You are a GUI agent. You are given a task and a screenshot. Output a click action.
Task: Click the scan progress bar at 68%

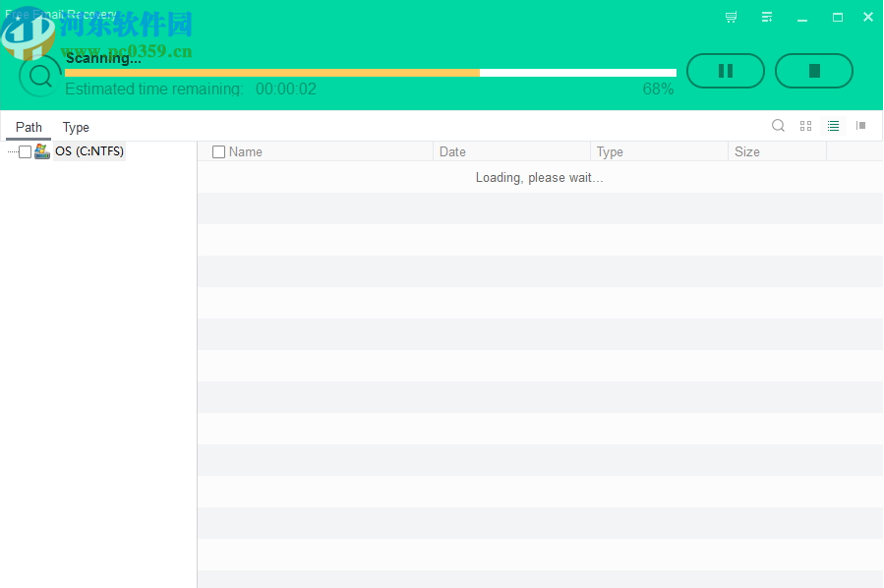(x=371, y=72)
